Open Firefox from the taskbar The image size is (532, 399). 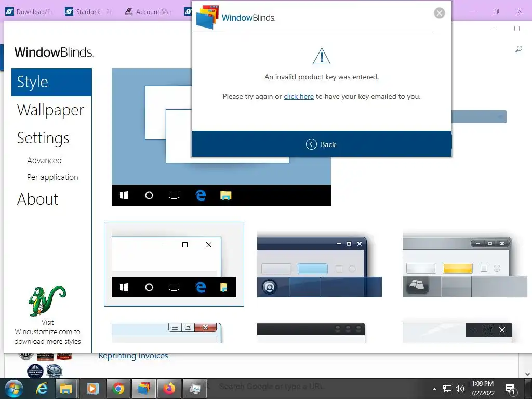(169, 389)
